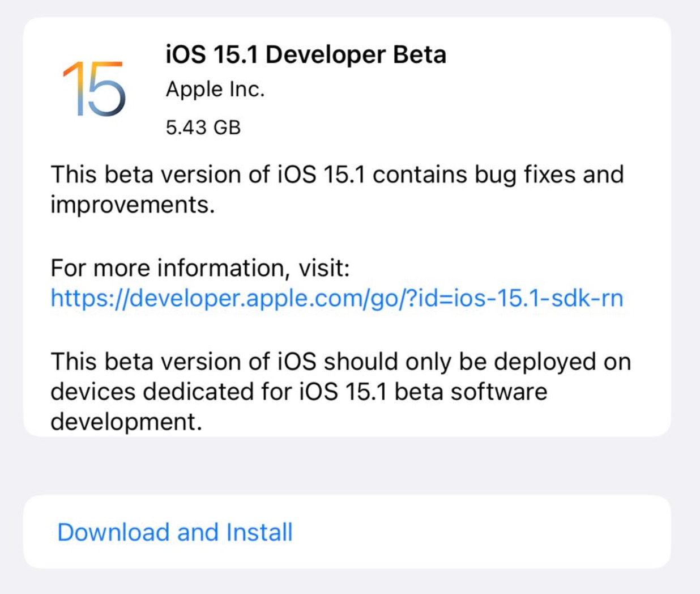
Task: Click the word "version" in the first paragraph
Action: pyautogui.click(x=198, y=175)
